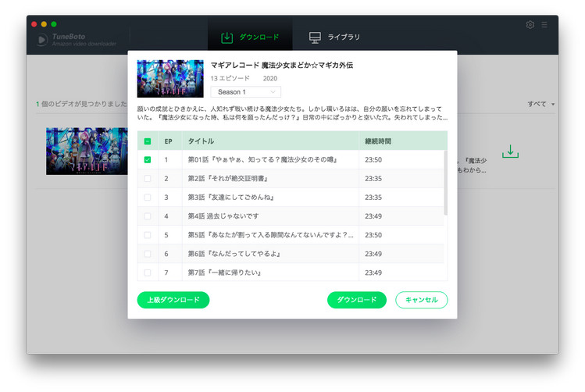Click the 上級ダウンロード button
Screen dimensions: 585x392
(173, 300)
